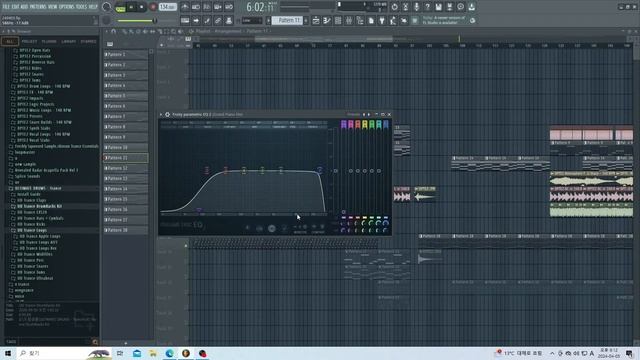Select the STARRED browser tab
This screenshot has width=640, height=360.
click(88, 41)
